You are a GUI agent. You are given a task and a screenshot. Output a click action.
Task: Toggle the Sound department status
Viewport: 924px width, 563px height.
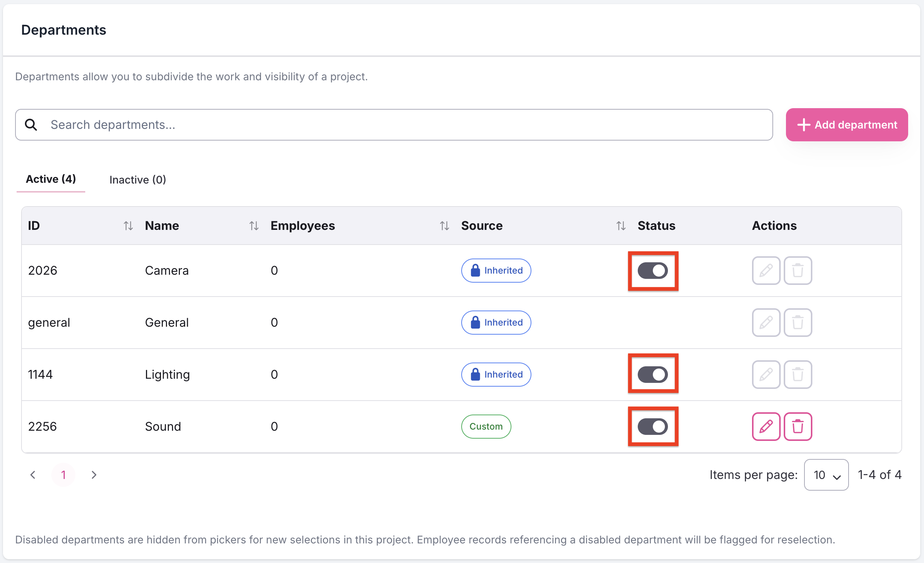pyautogui.click(x=653, y=427)
